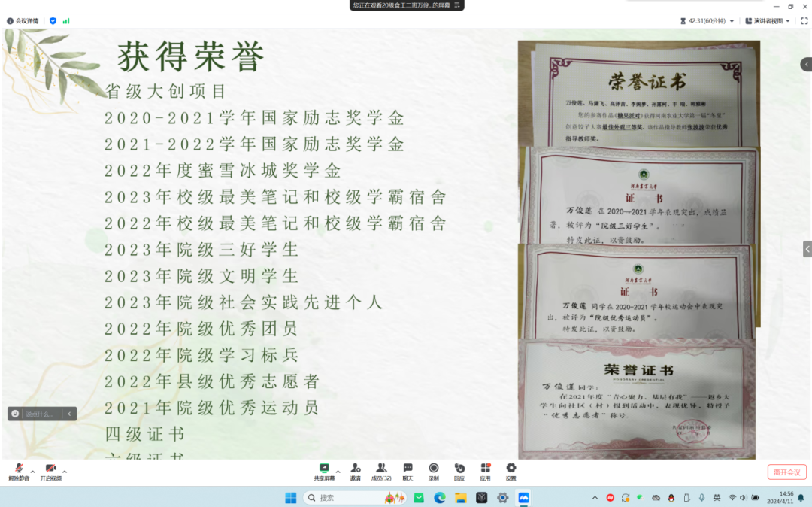This screenshot has width=812, height=507.
Task: Unmute the microphone (解除静音)
Action: coord(18,469)
